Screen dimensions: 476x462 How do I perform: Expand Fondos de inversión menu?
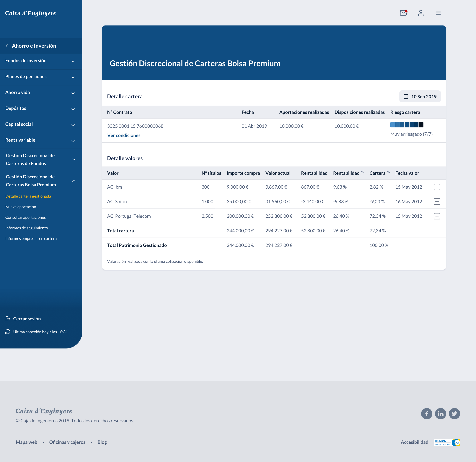point(41,61)
